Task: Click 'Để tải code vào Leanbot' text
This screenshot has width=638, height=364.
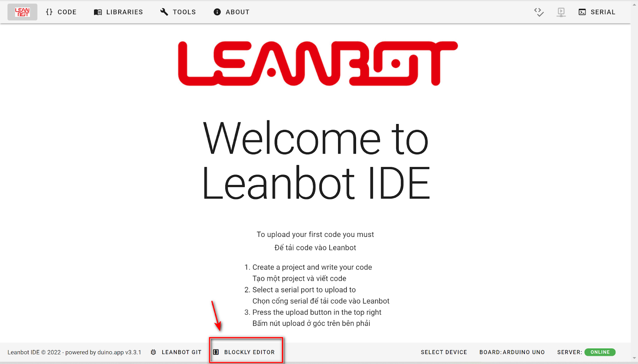Action: coord(315,248)
